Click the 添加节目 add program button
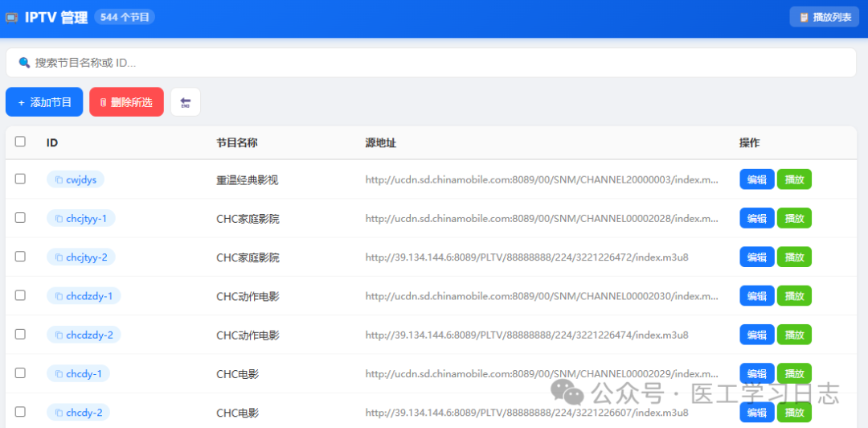 [44, 102]
